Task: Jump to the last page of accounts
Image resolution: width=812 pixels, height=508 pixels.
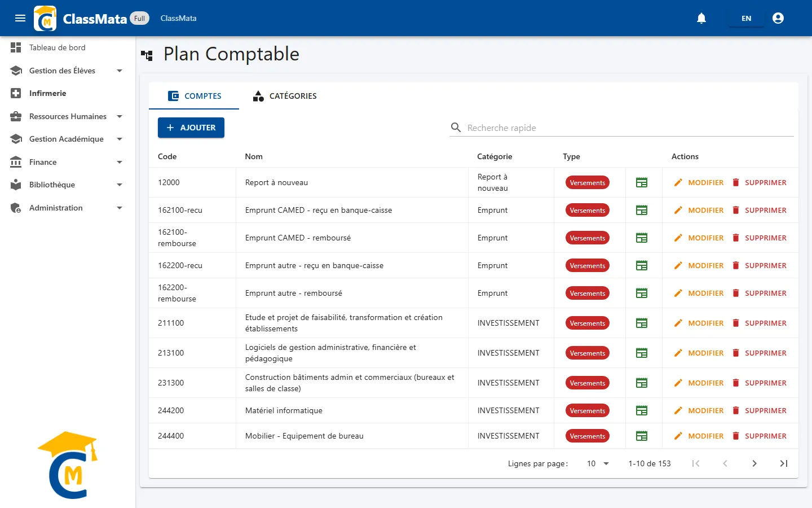Action: [x=784, y=463]
